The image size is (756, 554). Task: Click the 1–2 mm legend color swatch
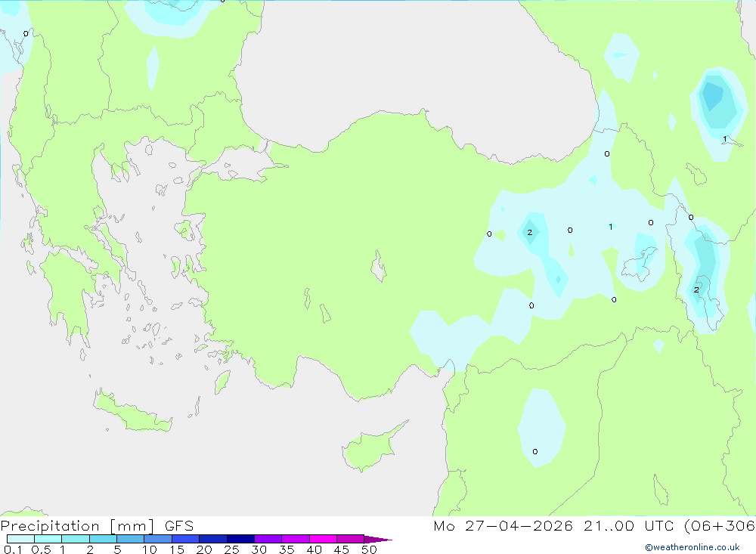tap(75, 539)
